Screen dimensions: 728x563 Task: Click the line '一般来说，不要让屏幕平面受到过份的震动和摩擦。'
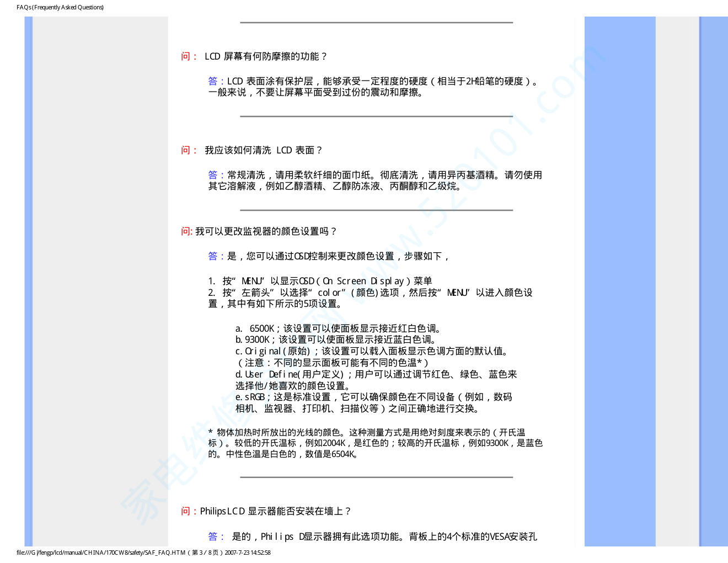click(317, 92)
